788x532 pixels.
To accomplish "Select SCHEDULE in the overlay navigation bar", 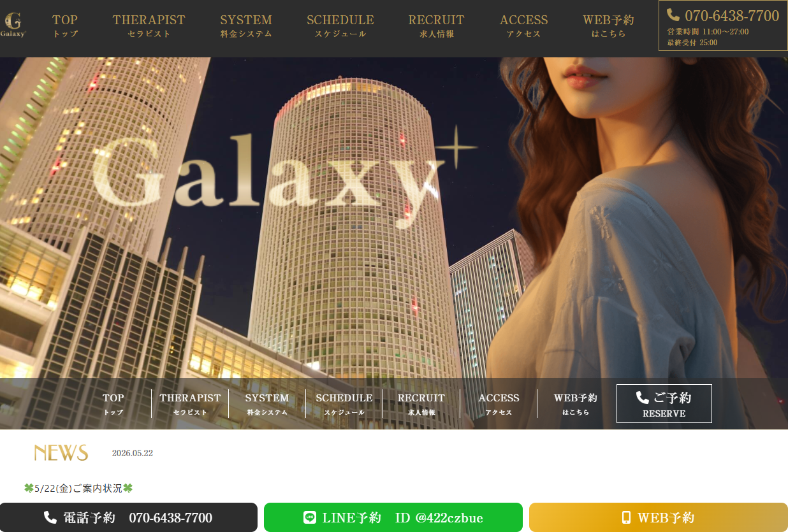I will click(344, 404).
